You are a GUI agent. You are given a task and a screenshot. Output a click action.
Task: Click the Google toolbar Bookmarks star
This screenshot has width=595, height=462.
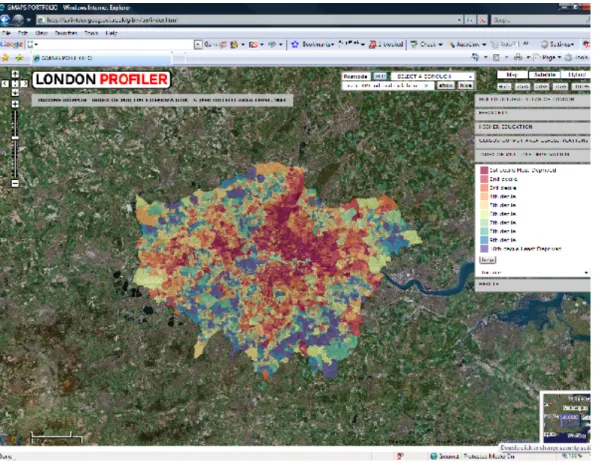[295, 45]
